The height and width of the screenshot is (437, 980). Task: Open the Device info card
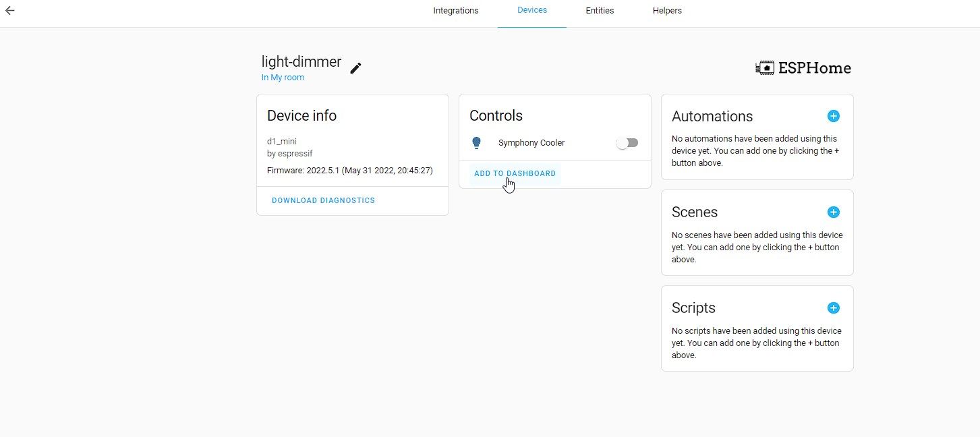(x=301, y=115)
